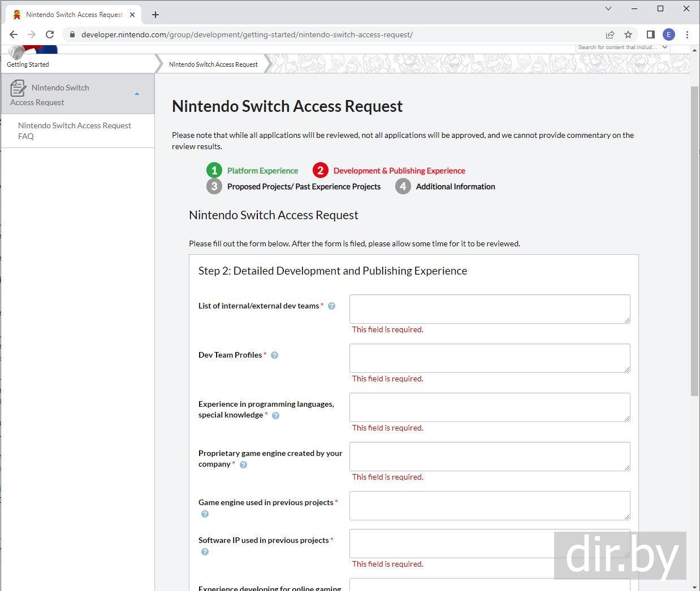Collapse the Nintendo Switch Access Request sidebar section
This screenshot has height=591, width=700.
[137, 94]
